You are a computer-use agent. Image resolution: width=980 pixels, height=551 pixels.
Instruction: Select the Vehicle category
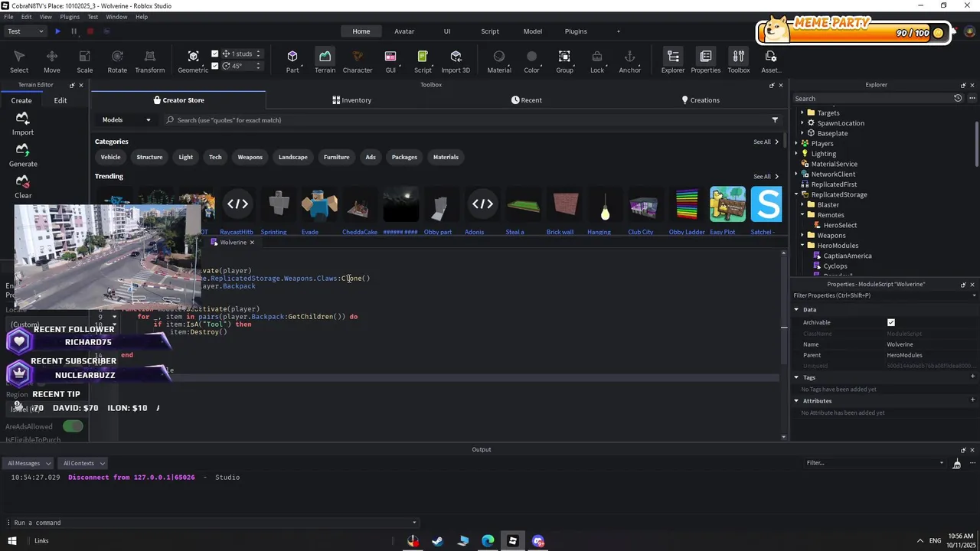point(110,157)
